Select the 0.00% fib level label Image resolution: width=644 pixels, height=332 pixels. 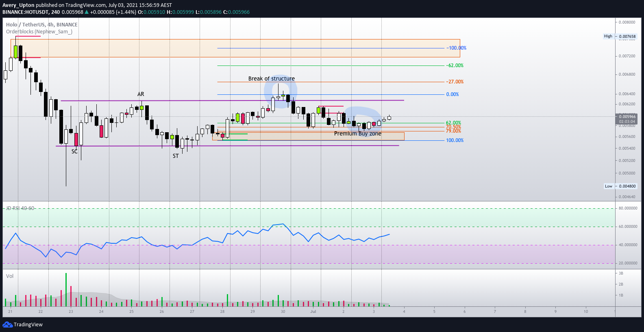click(x=453, y=94)
